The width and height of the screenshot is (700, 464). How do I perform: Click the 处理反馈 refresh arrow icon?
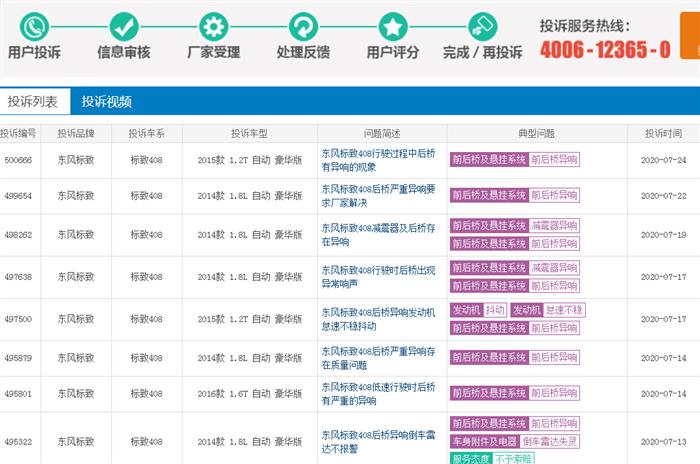tap(303, 27)
